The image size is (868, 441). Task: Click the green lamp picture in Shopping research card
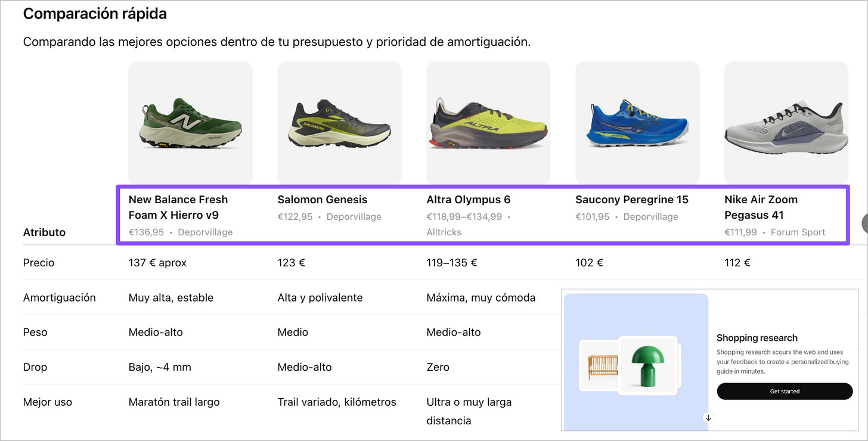click(647, 366)
